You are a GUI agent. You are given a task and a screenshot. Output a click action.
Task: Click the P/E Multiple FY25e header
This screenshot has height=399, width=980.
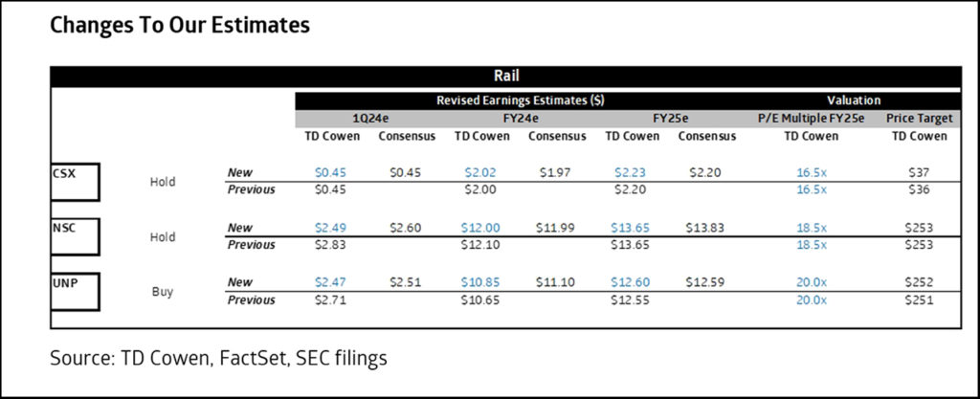(811, 118)
